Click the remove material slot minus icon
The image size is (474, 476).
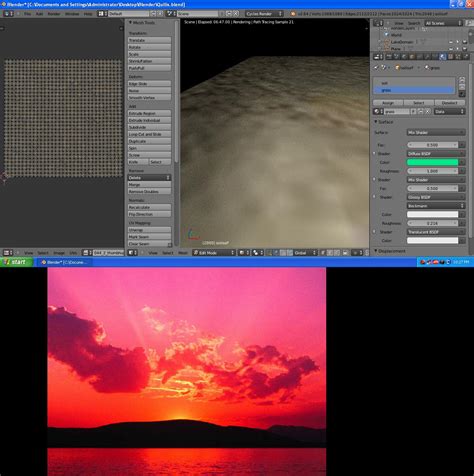[462, 86]
